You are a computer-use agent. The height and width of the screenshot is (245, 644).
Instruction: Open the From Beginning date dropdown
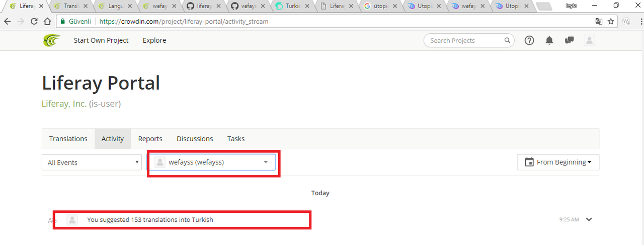click(558, 162)
